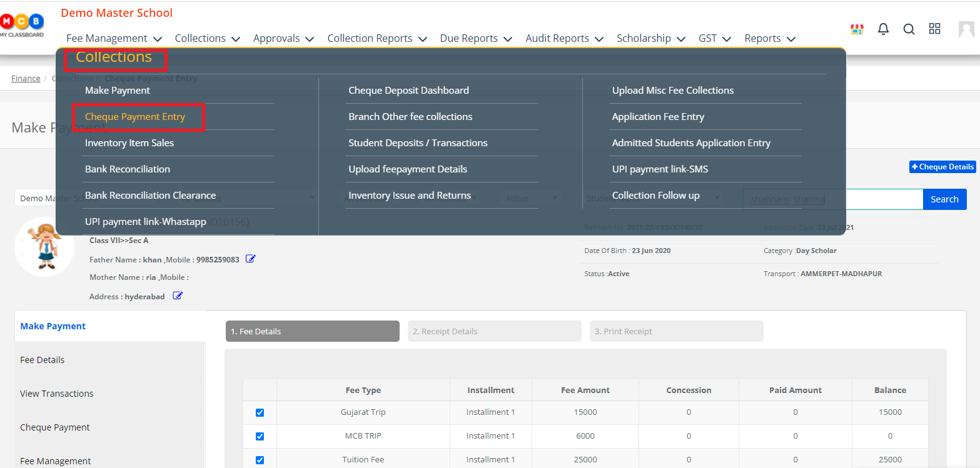Open notifications bell icon

tap(883, 29)
